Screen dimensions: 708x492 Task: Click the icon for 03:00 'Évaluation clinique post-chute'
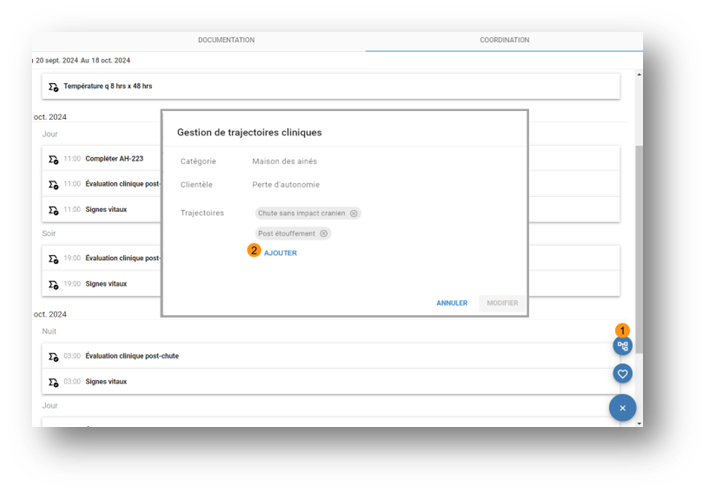point(53,356)
